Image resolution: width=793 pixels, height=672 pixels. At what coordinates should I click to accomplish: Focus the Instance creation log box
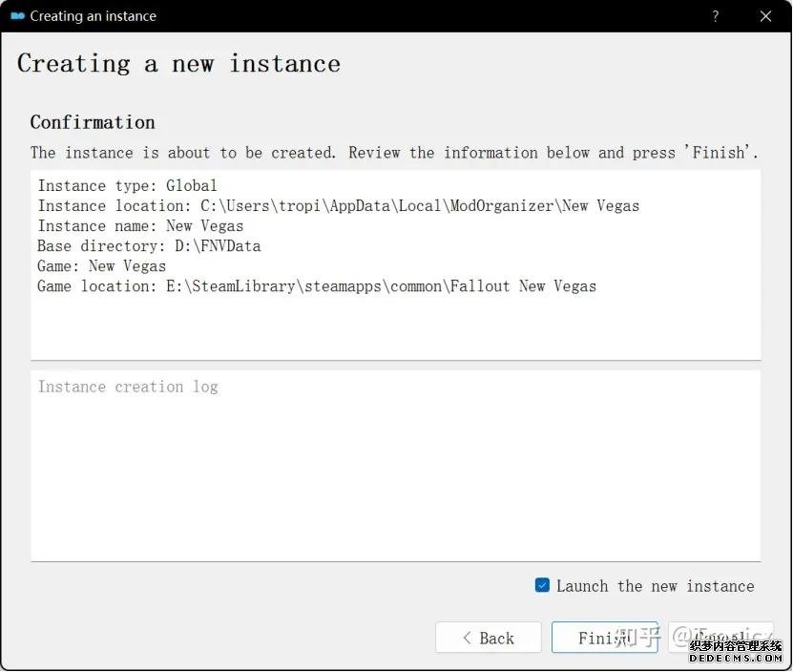(x=395, y=466)
